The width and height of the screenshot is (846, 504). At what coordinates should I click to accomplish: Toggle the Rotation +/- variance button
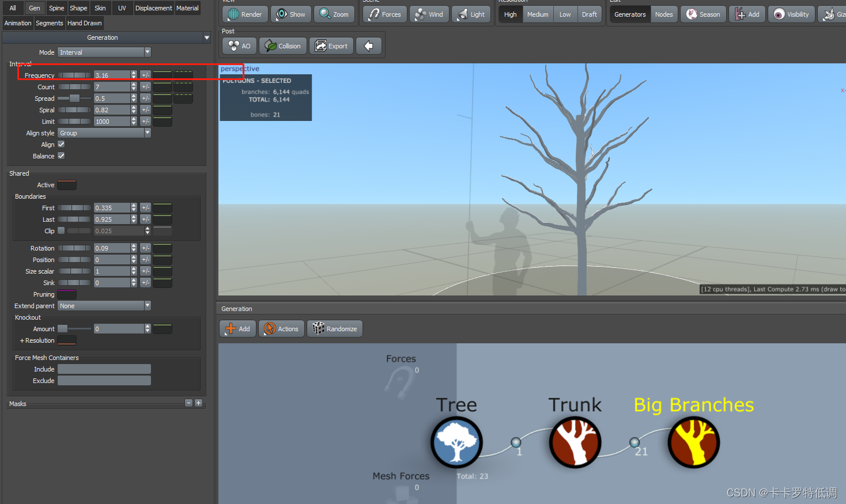tap(145, 248)
